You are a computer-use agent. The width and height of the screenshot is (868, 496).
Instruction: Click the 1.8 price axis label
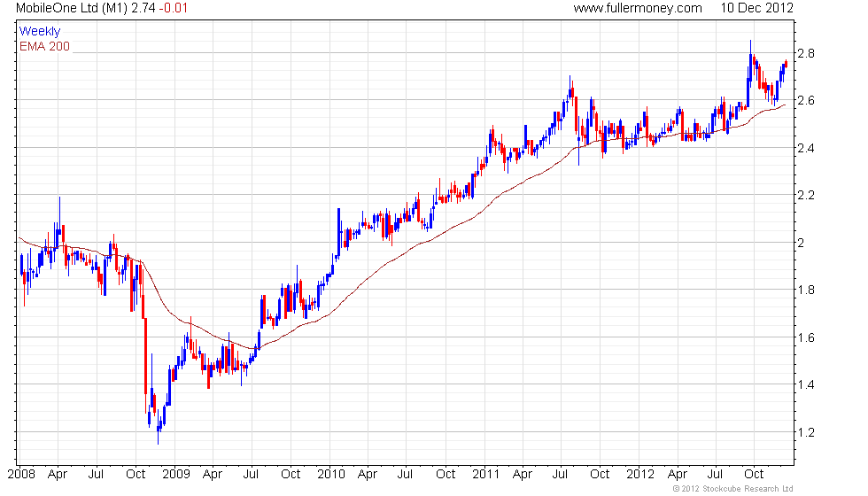[805, 290]
